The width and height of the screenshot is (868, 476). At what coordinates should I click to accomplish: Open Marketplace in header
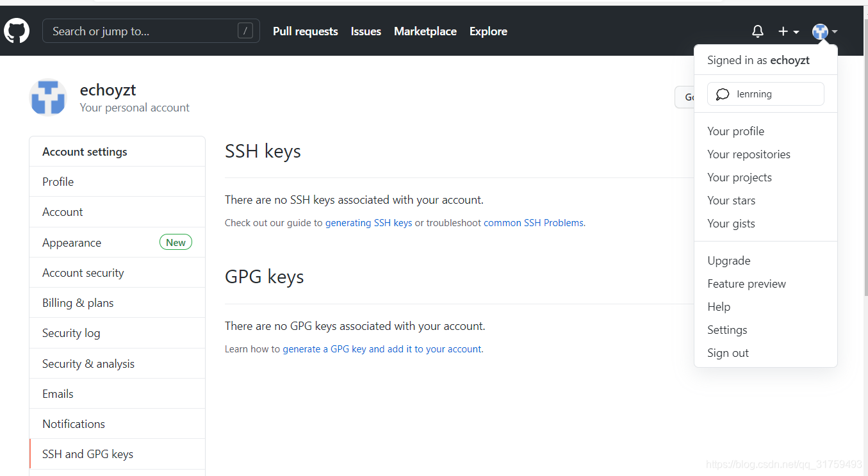tap(425, 31)
